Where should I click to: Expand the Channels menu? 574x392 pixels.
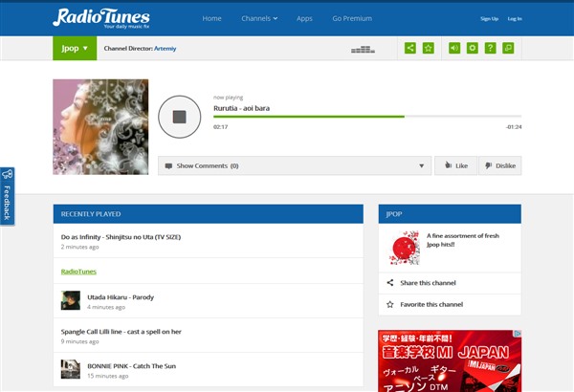(x=259, y=18)
